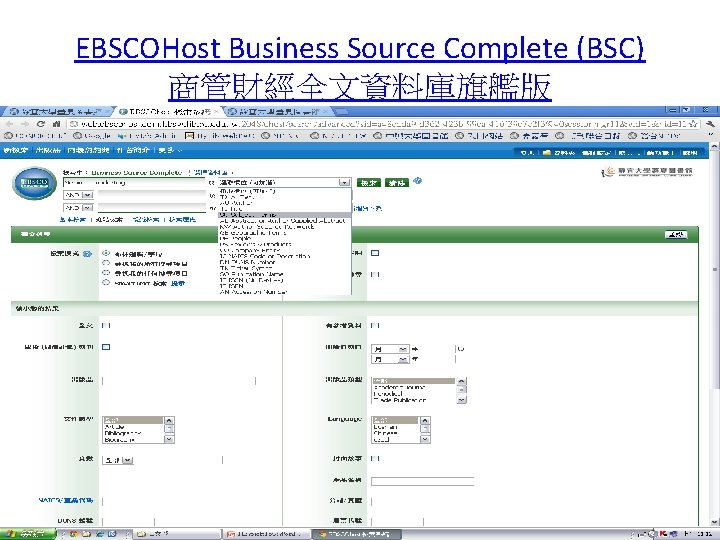Click the URL address bar
Viewport: 720px width, 540px height.
pyautogui.click(x=379, y=124)
